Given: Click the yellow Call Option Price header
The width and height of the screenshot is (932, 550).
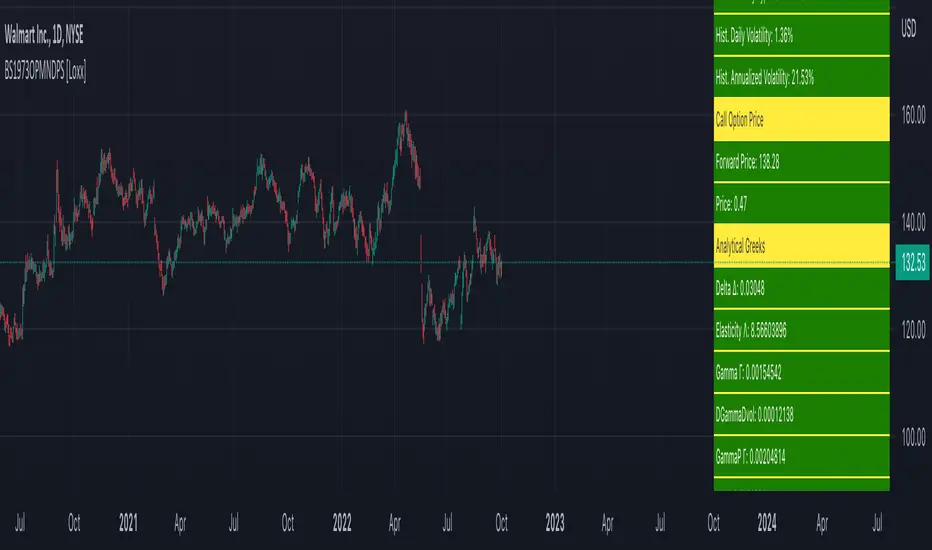Looking at the screenshot, I should point(800,118).
